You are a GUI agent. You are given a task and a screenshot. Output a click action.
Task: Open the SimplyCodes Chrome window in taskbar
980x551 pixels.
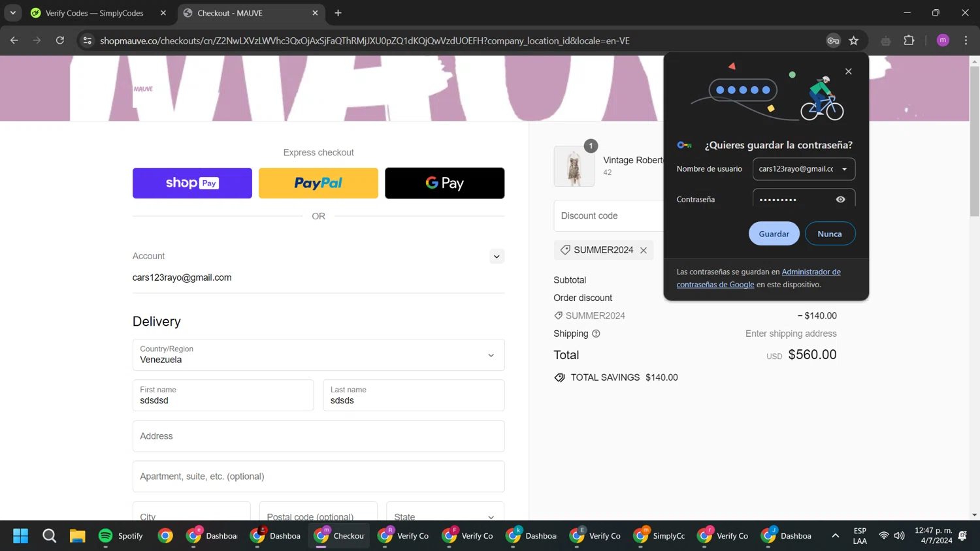[x=660, y=536]
